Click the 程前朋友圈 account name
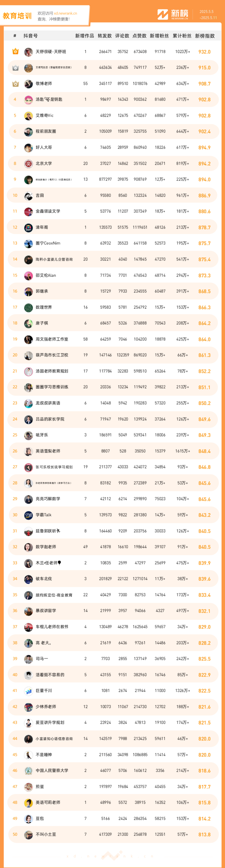225x868 pixels. tap(46, 131)
